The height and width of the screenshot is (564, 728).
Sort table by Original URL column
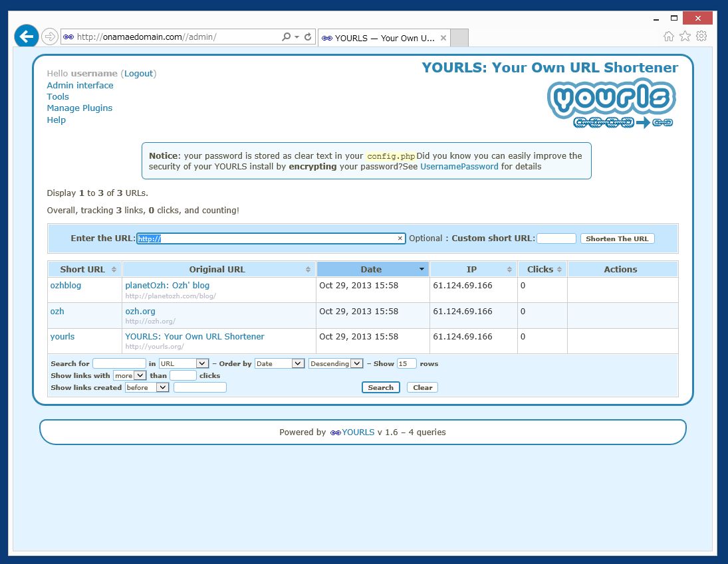click(219, 270)
